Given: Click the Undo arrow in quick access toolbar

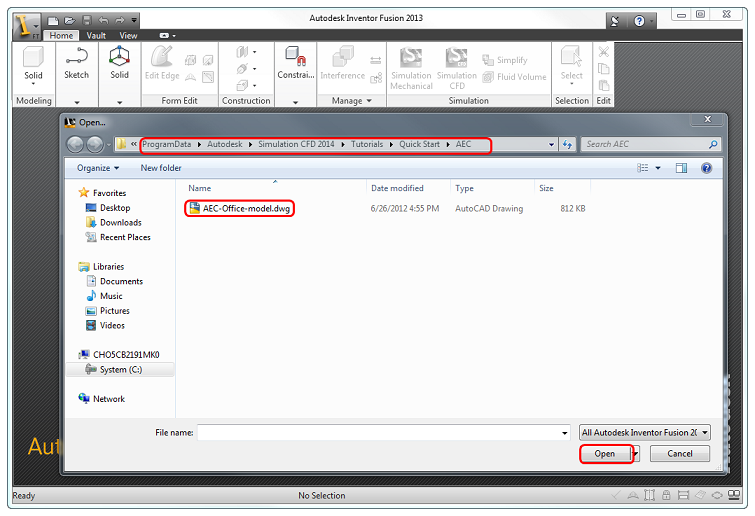Looking at the screenshot, I should pos(104,21).
